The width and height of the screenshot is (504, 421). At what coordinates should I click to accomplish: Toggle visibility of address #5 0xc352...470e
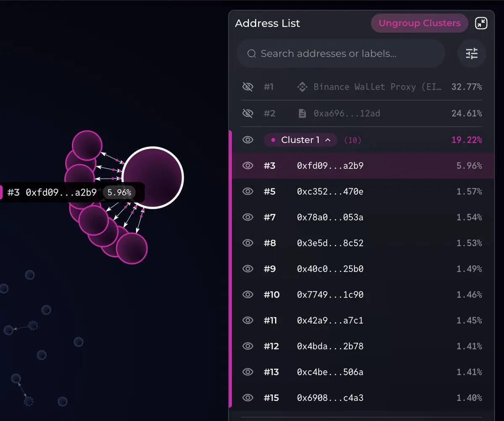(x=248, y=192)
